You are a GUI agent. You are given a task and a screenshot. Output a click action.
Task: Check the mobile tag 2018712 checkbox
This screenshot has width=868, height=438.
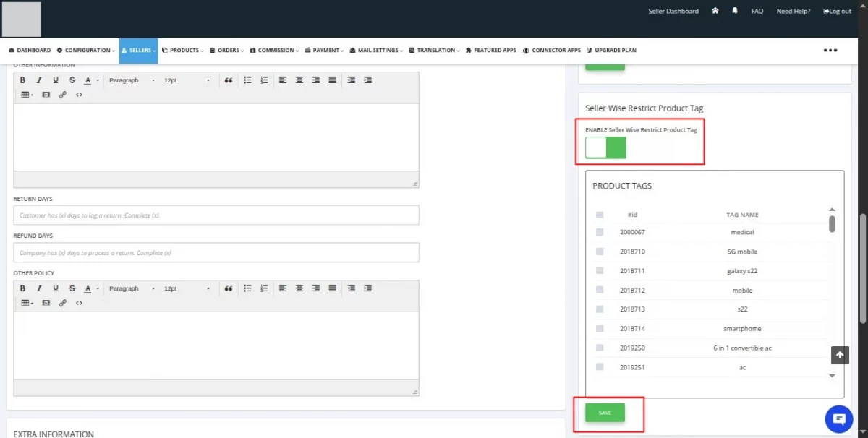(600, 290)
